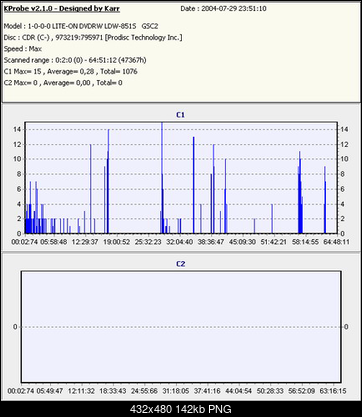Screen dimensions: 362x417
Task: Click the C1 axis label 51:42:21
Action: tap(274, 242)
